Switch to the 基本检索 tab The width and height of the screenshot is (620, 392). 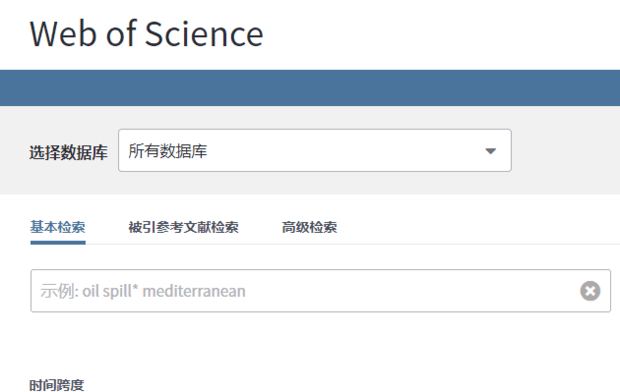pos(58,227)
